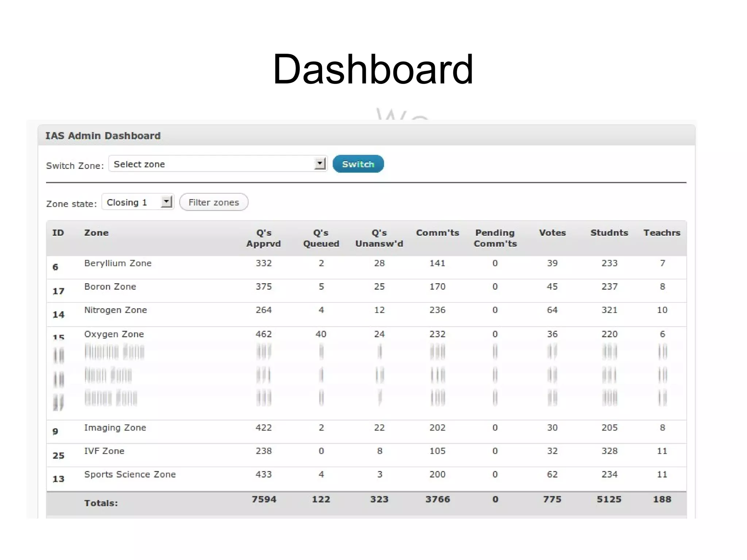The image size is (747, 560).
Task: Click the ID column header
Action: click(x=58, y=233)
